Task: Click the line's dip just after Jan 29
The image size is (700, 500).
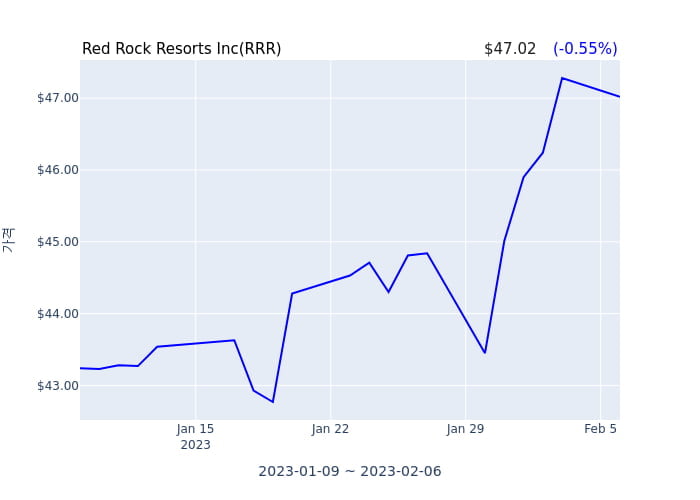Action: coord(485,353)
